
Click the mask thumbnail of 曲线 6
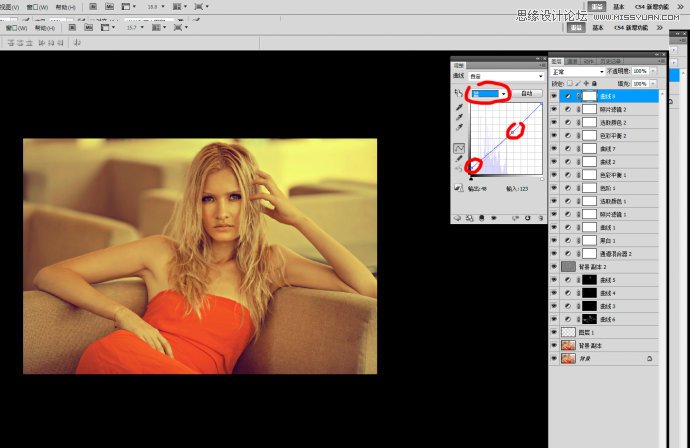[589, 319]
